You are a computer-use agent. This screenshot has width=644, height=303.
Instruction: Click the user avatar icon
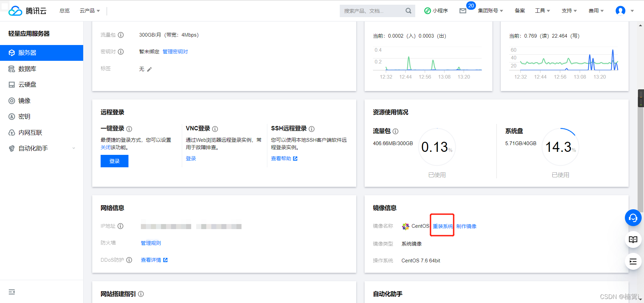620,11
